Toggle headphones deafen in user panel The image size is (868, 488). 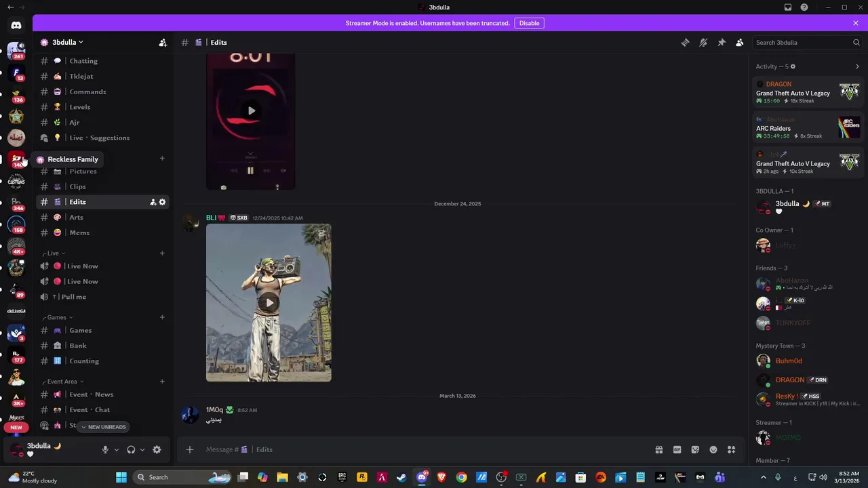(131, 449)
